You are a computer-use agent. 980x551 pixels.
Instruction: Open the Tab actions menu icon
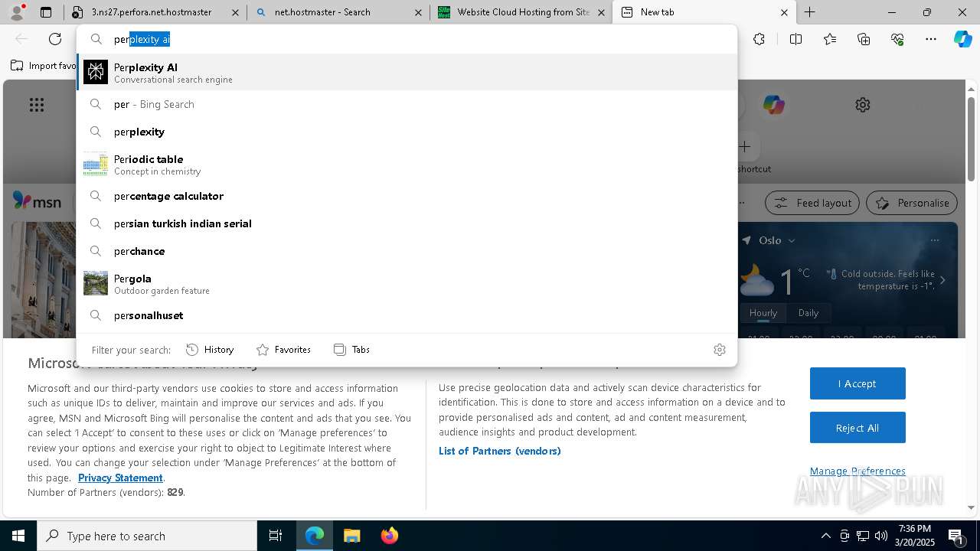pos(46,12)
